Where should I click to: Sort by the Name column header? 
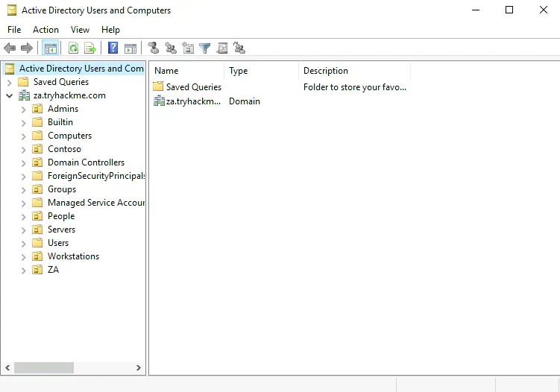[186, 71]
